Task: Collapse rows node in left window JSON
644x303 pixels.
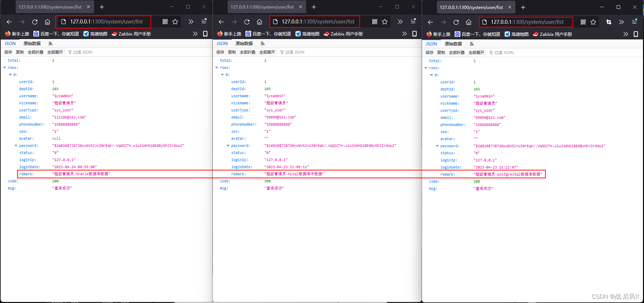Action: click(5, 67)
